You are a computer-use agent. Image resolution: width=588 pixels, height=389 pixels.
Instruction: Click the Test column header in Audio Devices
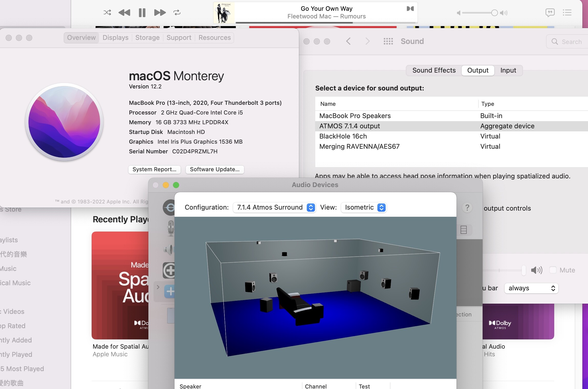point(364,386)
